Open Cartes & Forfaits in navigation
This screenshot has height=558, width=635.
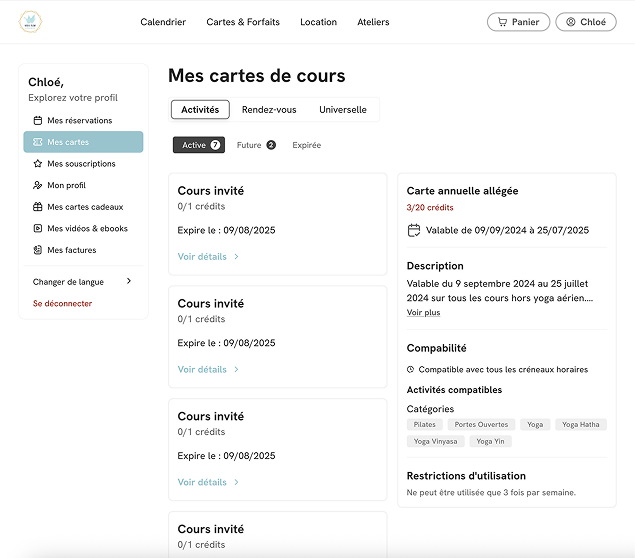[x=243, y=22]
